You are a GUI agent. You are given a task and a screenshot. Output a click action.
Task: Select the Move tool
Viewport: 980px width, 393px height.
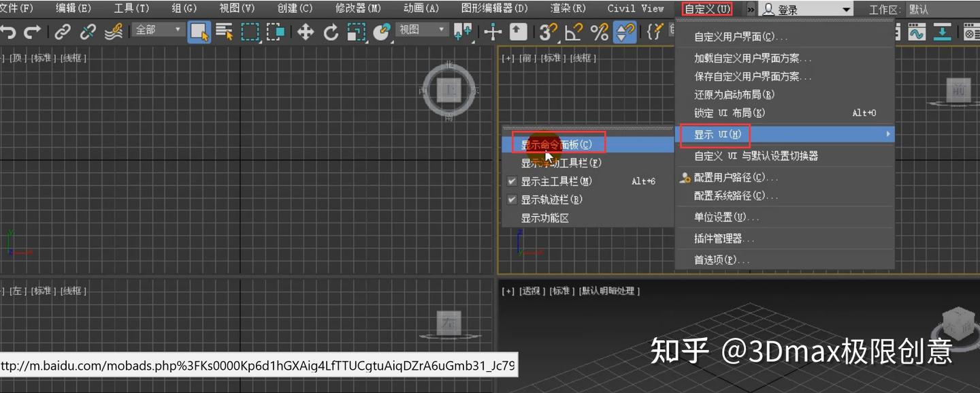(x=306, y=31)
